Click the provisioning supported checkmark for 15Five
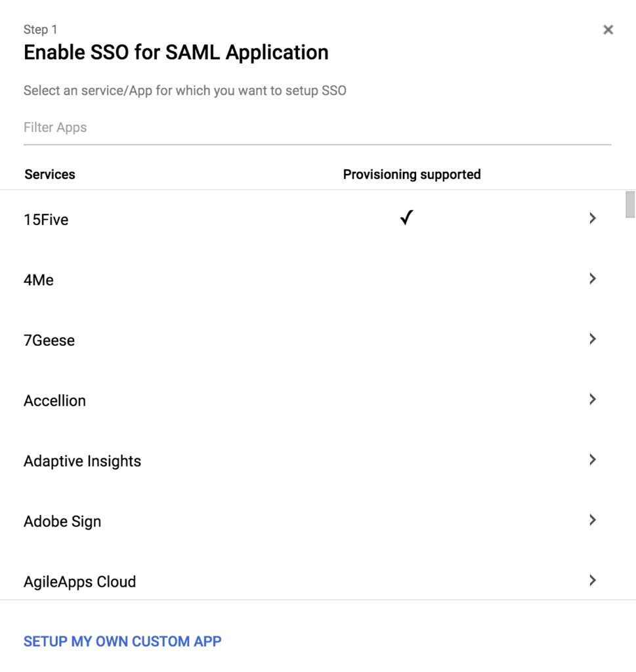The image size is (636, 672). tap(406, 217)
